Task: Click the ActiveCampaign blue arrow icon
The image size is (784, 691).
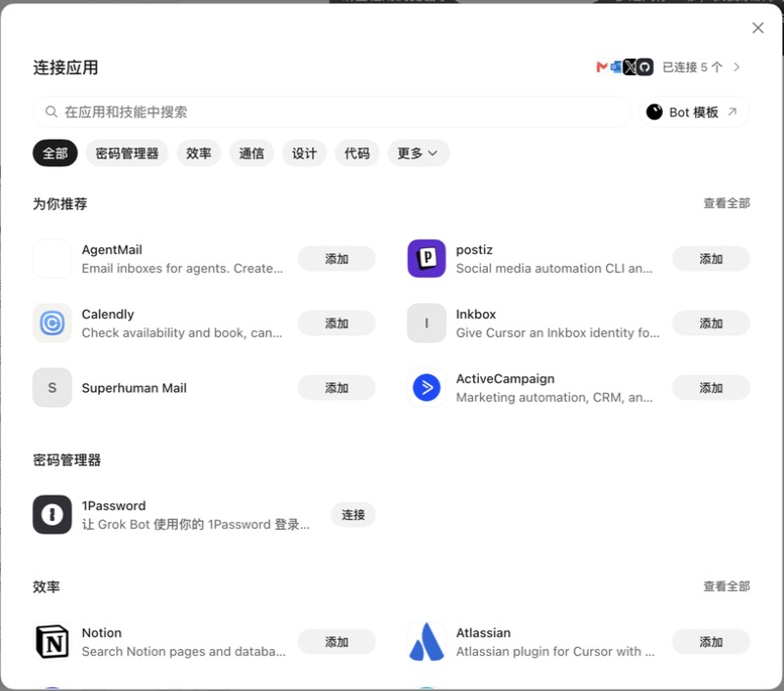Action: (426, 387)
